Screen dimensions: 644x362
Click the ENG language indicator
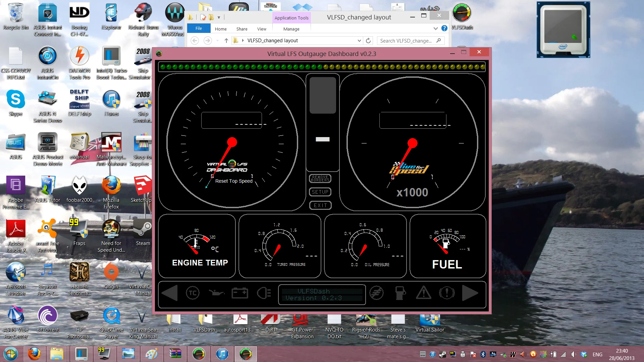597,354
